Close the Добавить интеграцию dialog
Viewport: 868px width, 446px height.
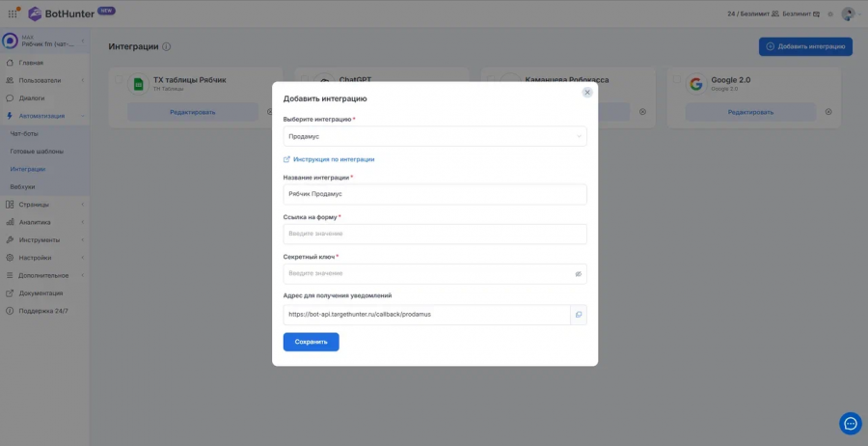(587, 93)
